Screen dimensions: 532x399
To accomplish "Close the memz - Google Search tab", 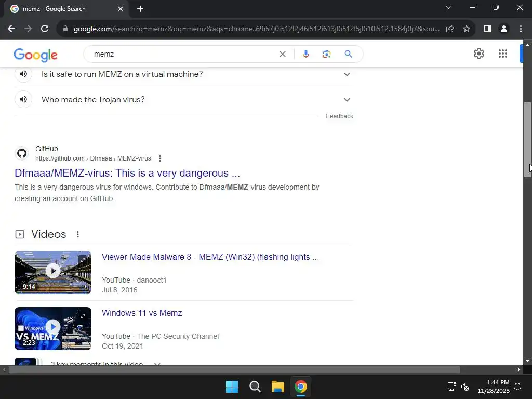I will point(121,9).
